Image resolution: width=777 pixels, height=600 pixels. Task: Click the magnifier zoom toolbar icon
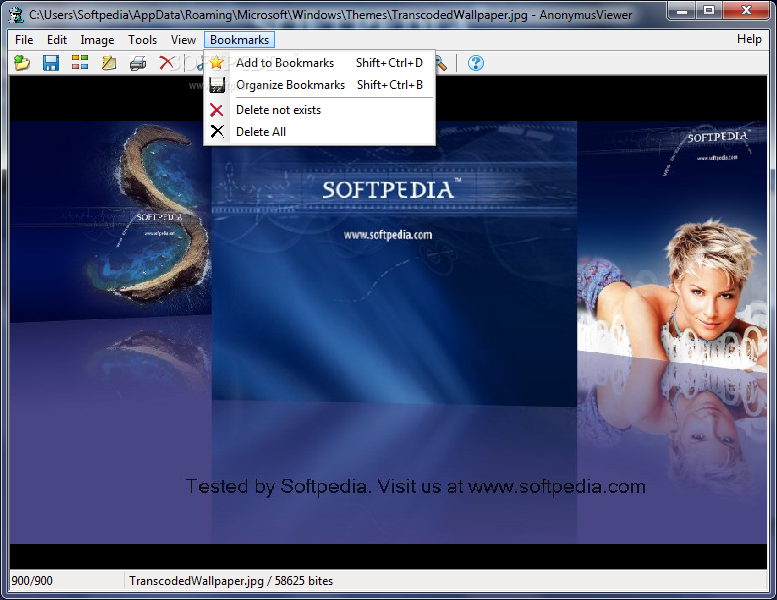441,63
